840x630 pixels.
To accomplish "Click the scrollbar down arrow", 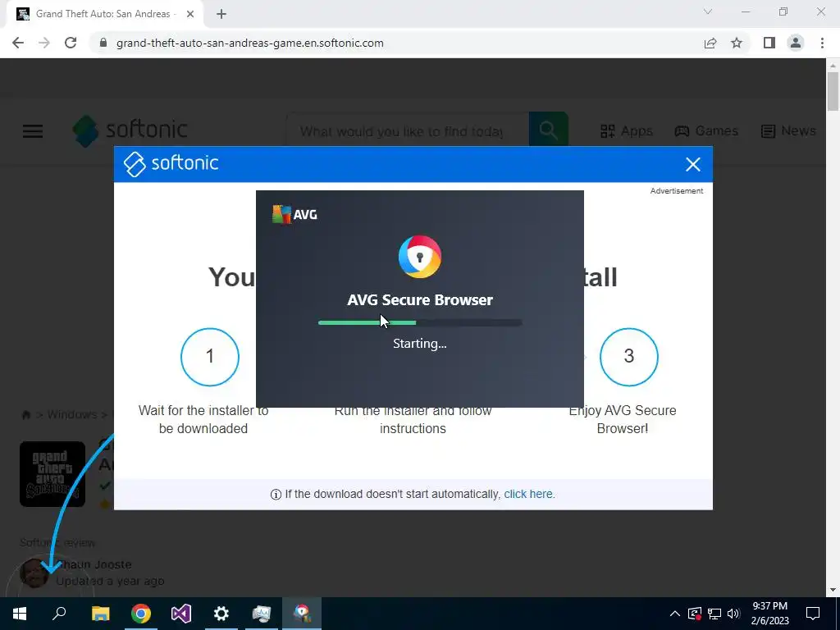I will click(833, 591).
